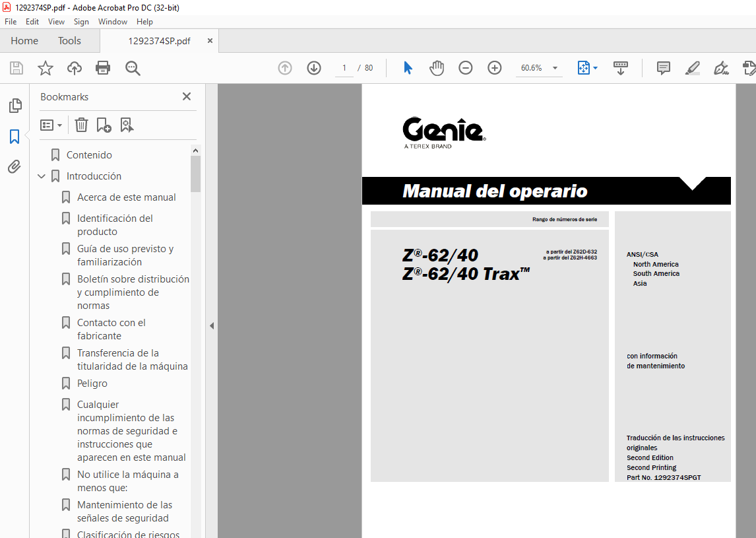Image resolution: width=756 pixels, height=538 pixels.
Task: Go to Identificación del producto bookmark
Action: (115, 225)
